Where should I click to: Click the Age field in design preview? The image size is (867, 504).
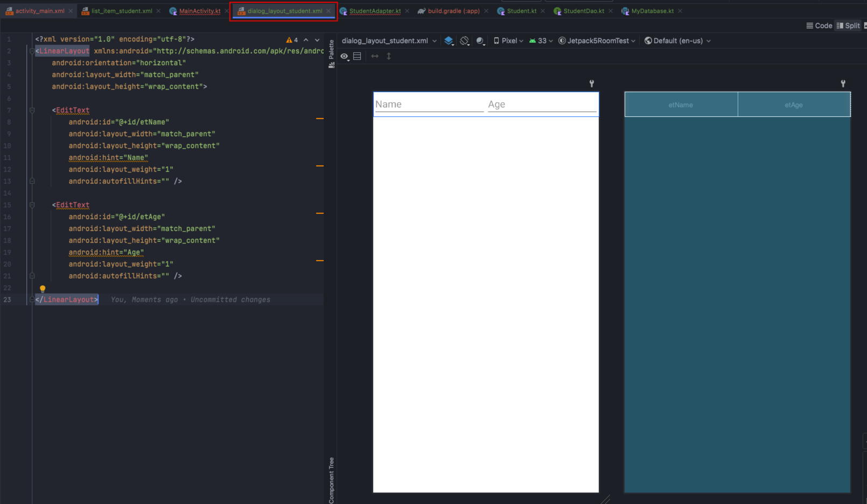(542, 104)
